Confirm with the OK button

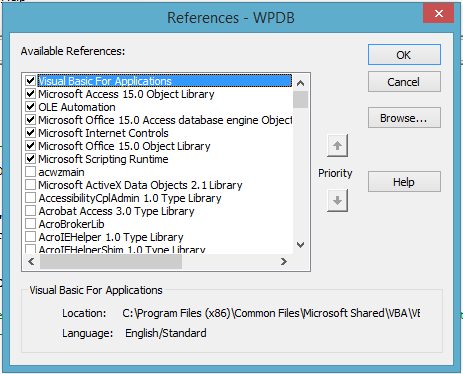pyautogui.click(x=404, y=55)
